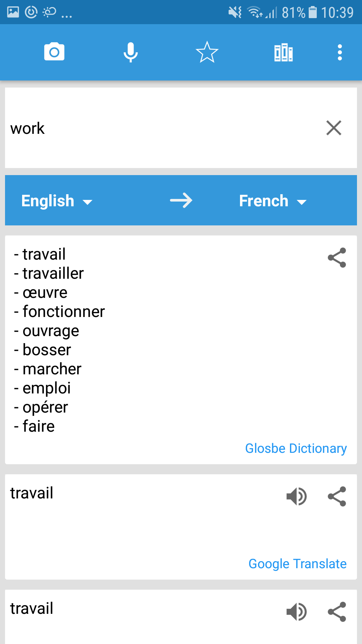Open the camera translation feature
Viewport: 362px width, 644px height.
coord(54,52)
